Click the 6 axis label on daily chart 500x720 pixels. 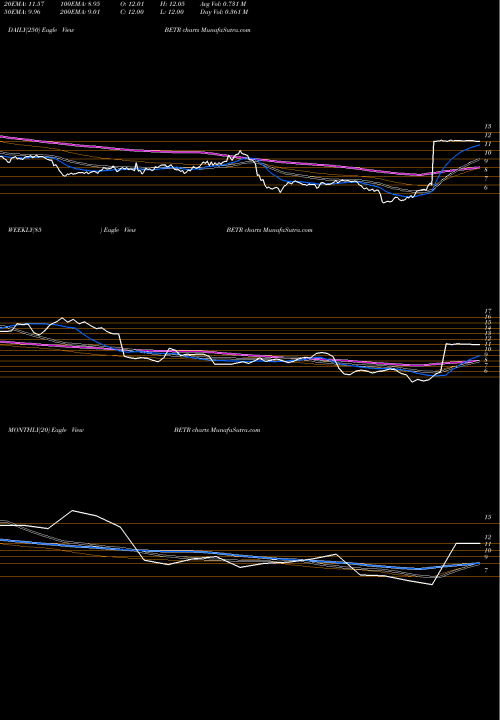click(x=486, y=187)
